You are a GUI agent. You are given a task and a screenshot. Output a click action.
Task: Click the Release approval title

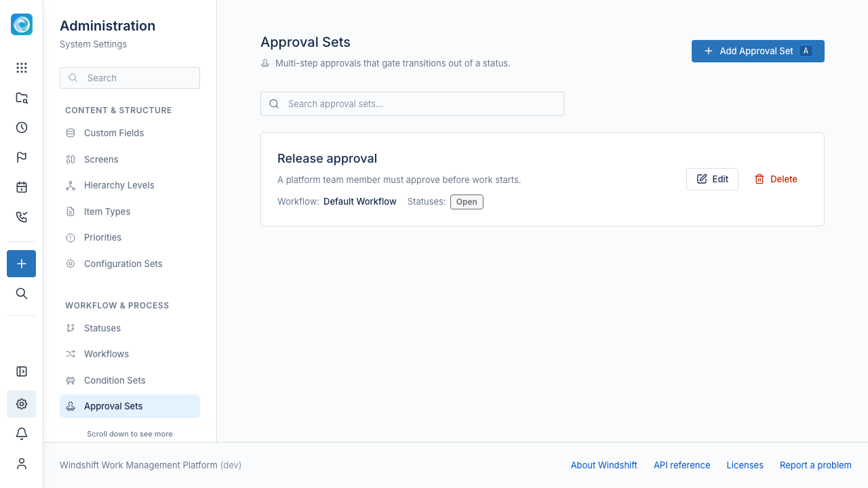pyautogui.click(x=327, y=159)
